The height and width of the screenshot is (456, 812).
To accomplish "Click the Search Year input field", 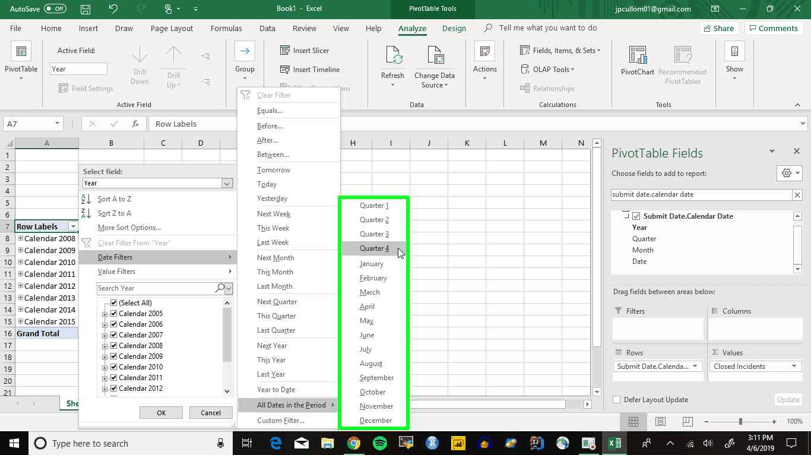I will [x=155, y=288].
